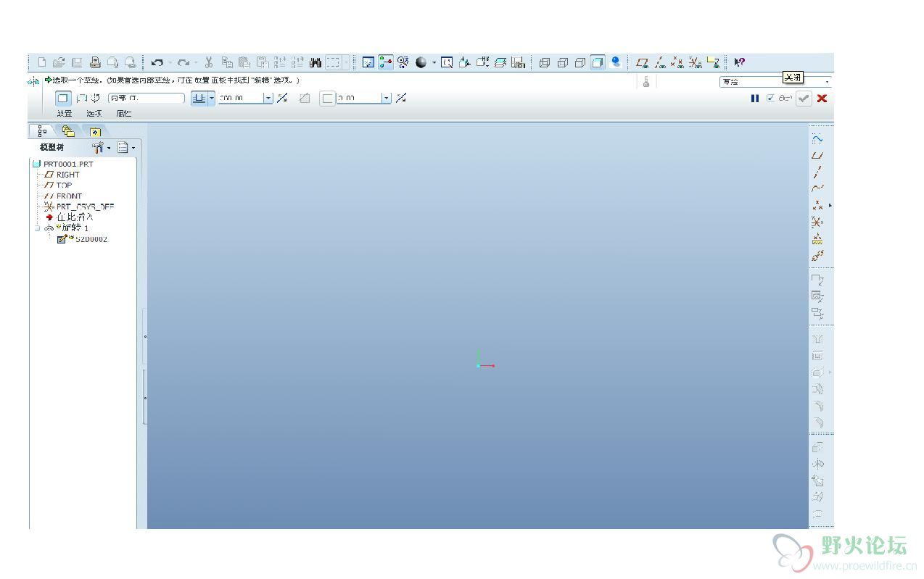The width and height of the screenshot is (924, 579).
Task: Click the Datum Curve tool icon
Action: [x=817, y=189]
